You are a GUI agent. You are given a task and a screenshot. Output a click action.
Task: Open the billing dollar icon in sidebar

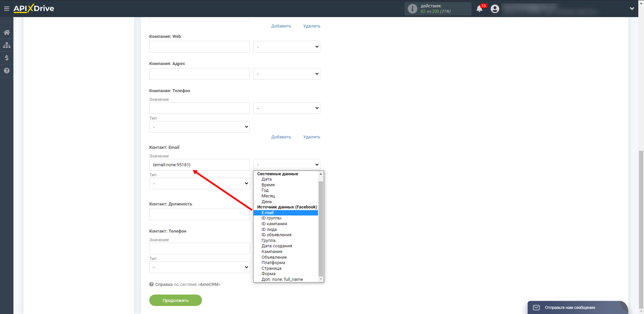click(7, 58)
